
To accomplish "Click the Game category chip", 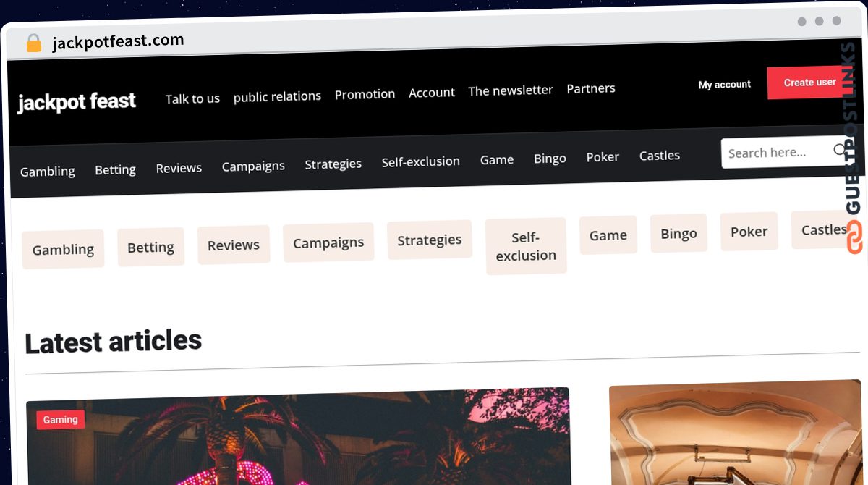I will (608, 235).
